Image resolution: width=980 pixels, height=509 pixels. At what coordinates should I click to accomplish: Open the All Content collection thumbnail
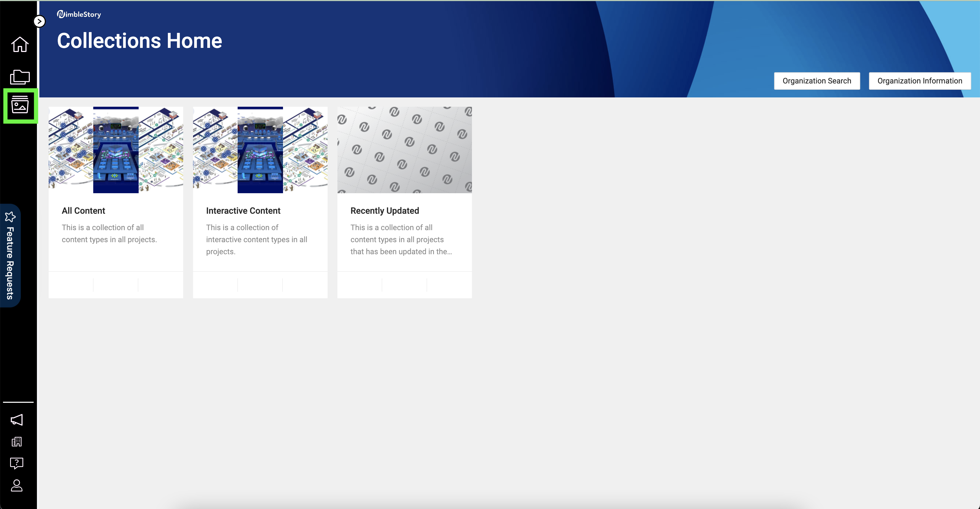click(x=116, y=150)
